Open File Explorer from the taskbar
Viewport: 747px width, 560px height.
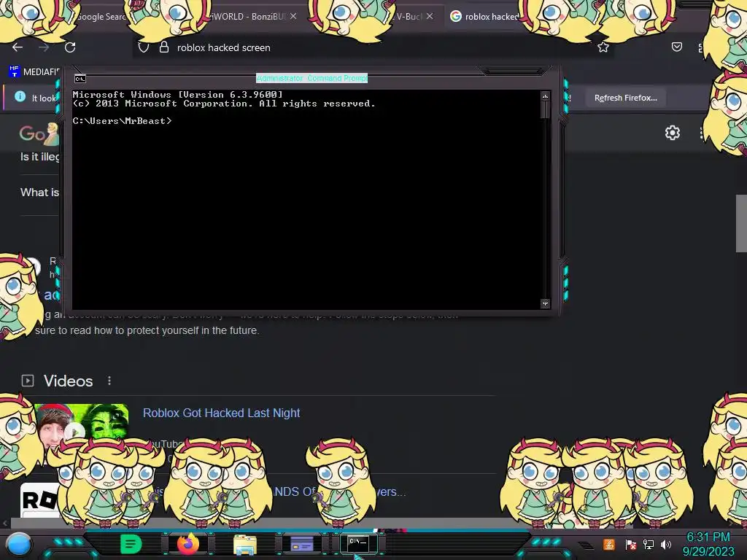pos(245,545)
